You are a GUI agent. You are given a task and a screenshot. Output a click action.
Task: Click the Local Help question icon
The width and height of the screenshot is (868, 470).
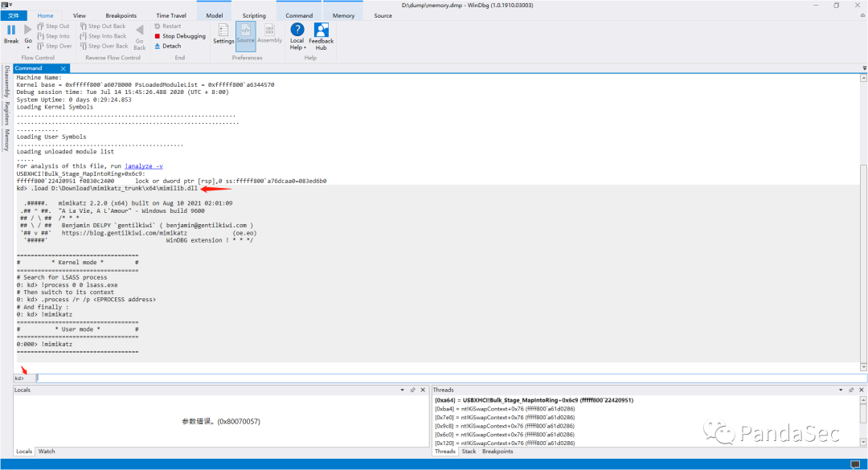coord(297,30)
